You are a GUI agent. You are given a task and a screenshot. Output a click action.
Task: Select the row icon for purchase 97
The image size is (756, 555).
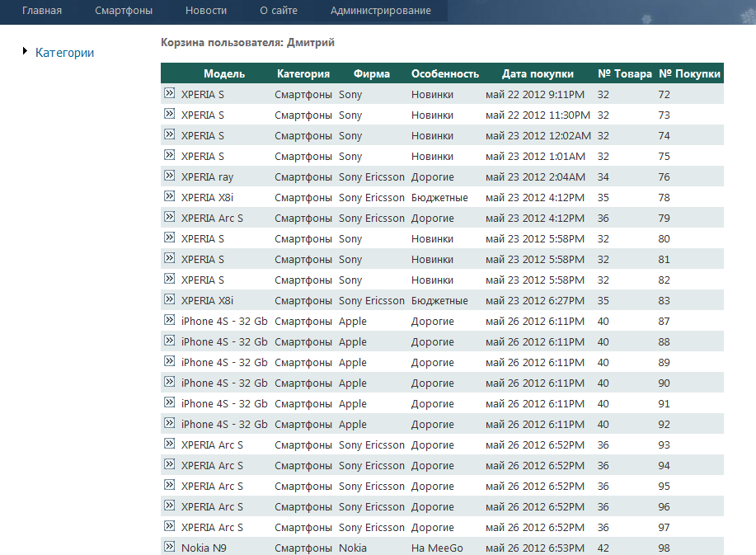169,526
